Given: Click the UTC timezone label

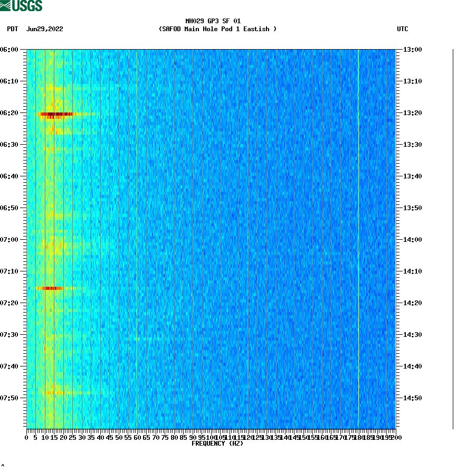Looking at the screenshot, I should coord(404,30).
